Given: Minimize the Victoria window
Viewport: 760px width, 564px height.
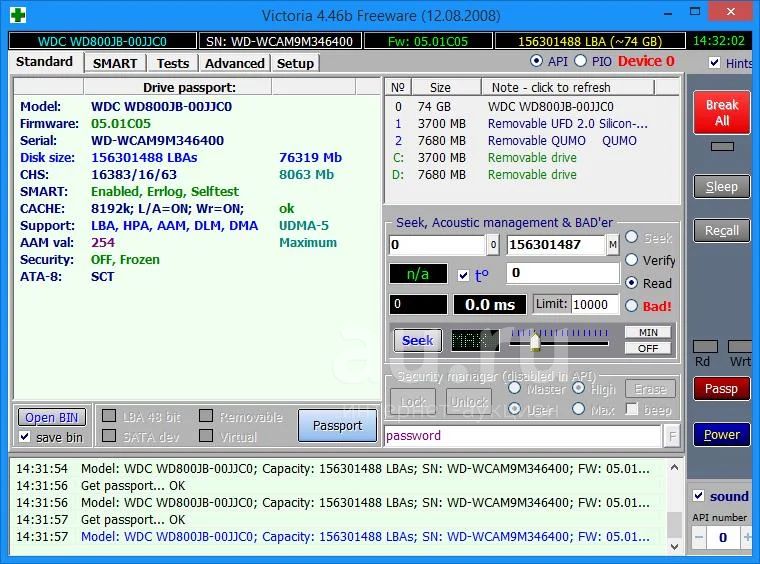Looking at the screenshot, I should tap(667, 13).
